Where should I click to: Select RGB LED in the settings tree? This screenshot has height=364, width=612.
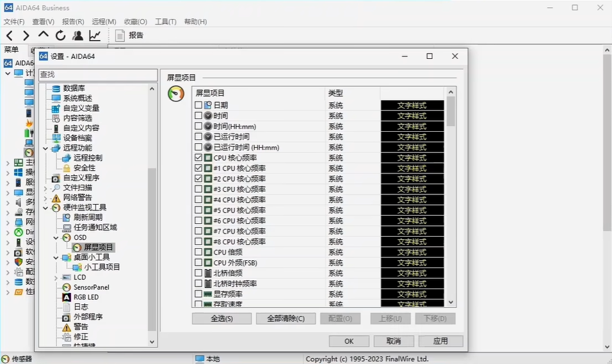(86, 297)
